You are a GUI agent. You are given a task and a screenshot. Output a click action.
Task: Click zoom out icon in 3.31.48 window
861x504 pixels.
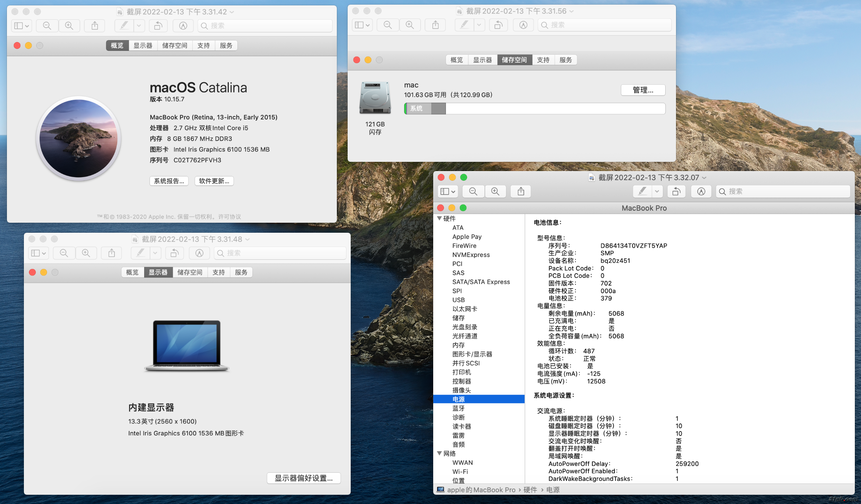click(x=64, y=253)
